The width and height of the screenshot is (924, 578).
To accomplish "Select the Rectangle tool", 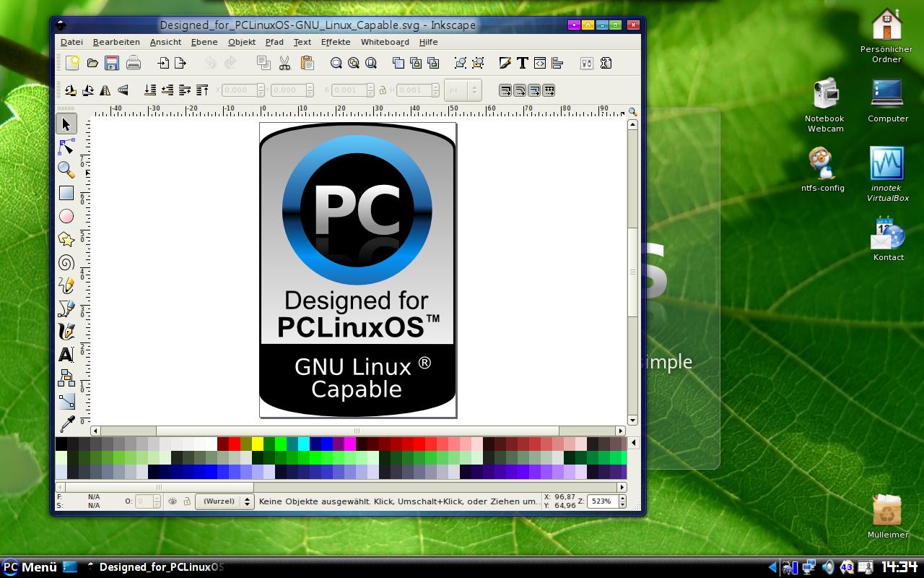I will [66, 193].
